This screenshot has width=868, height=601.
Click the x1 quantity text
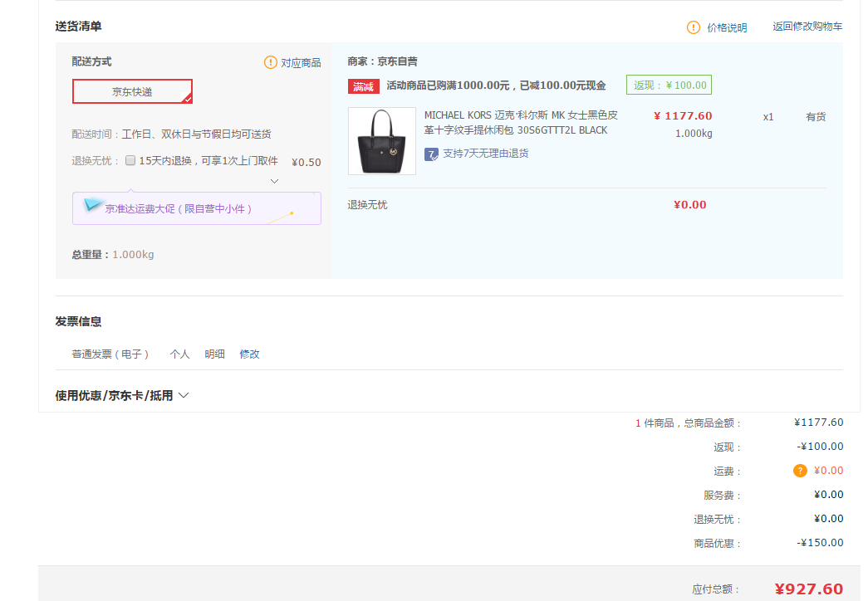point(767,117)
